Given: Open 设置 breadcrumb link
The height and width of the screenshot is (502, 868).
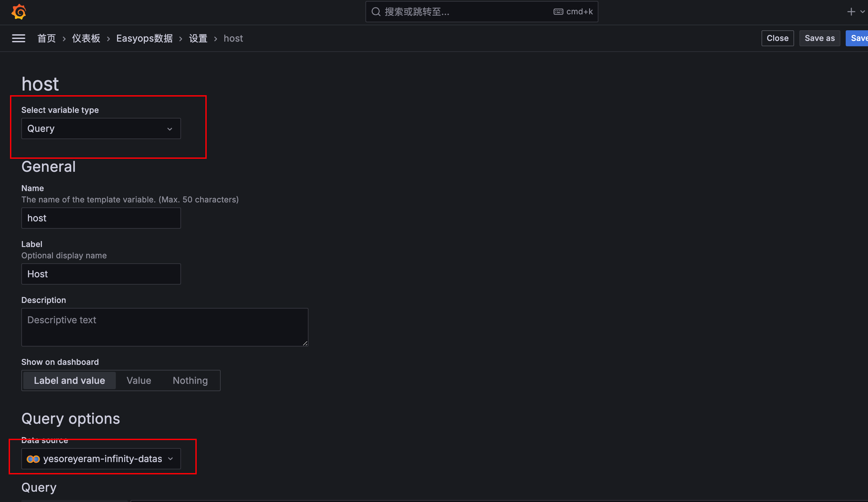Looking at the screenshot, I should 198,38.
